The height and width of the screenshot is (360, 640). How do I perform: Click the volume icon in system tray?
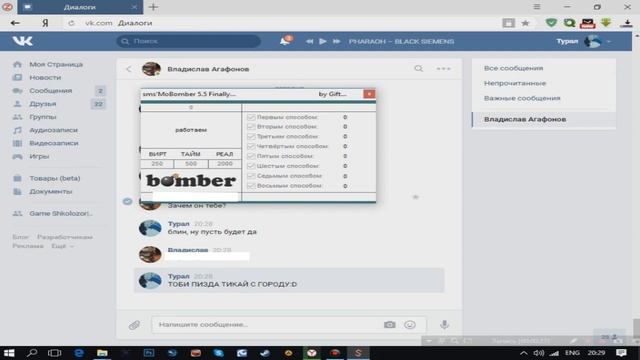click(539, 353)
